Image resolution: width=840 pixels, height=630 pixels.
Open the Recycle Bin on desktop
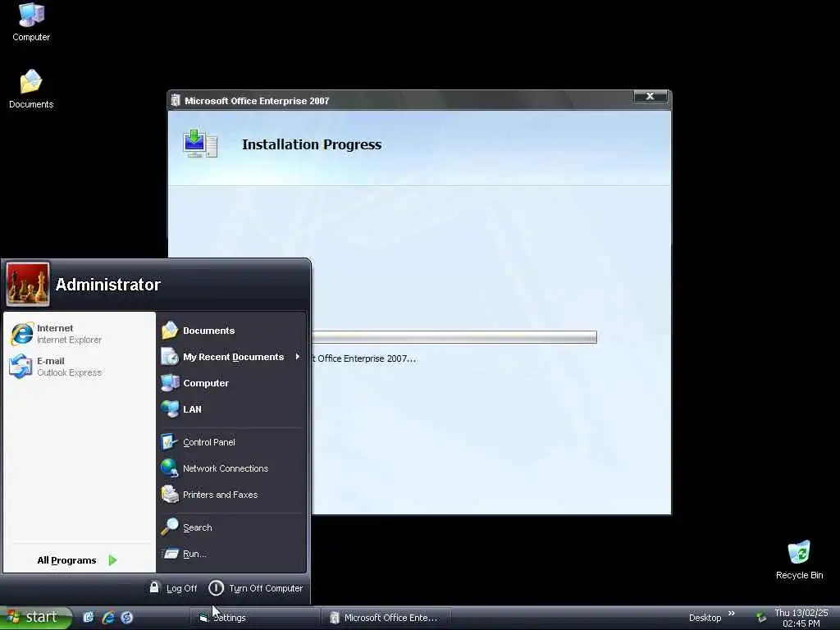(x=799, y=559)
